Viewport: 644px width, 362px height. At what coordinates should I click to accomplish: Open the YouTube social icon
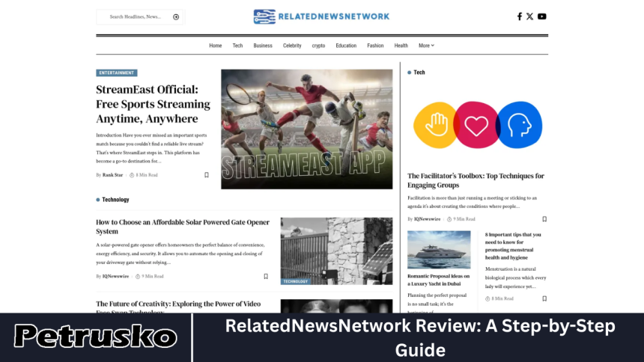pyautogui.click(x=541, y=16)
